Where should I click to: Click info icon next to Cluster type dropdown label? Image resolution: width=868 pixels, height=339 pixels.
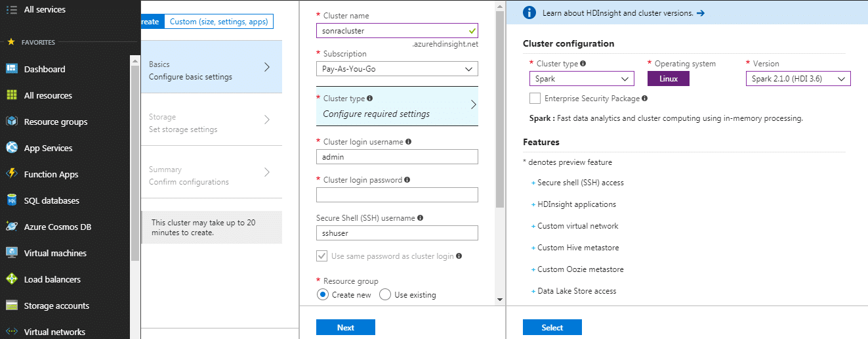(x=583, y=64)
